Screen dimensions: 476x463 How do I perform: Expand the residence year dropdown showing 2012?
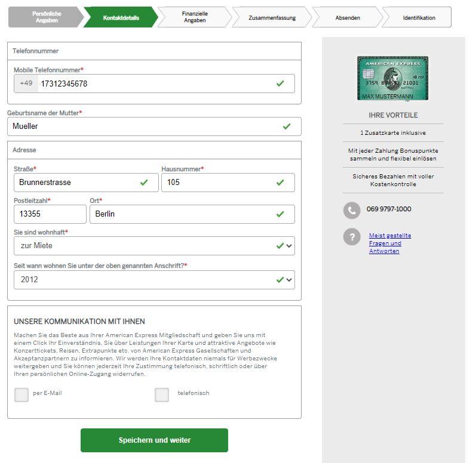(x=154, y=280)
